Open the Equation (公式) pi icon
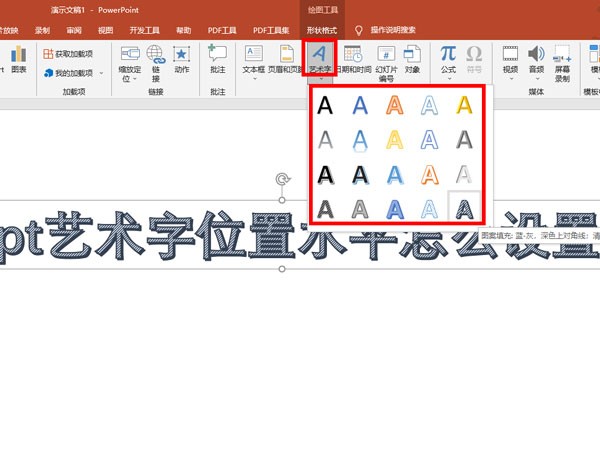 pos(448,54)
